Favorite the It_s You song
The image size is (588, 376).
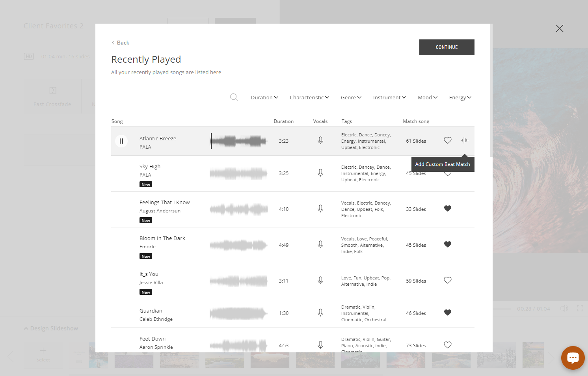[x=448, y=280]
